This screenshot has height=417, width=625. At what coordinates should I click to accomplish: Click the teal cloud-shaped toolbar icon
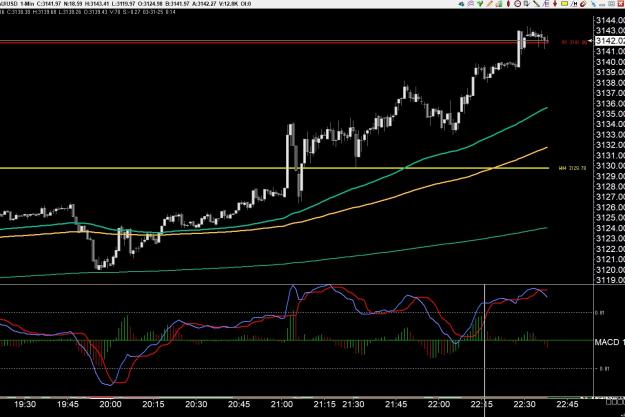click(x=461, y=4)
